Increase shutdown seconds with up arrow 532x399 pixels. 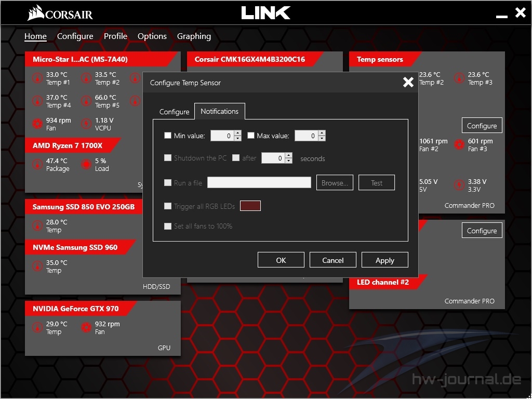(289, 155)
